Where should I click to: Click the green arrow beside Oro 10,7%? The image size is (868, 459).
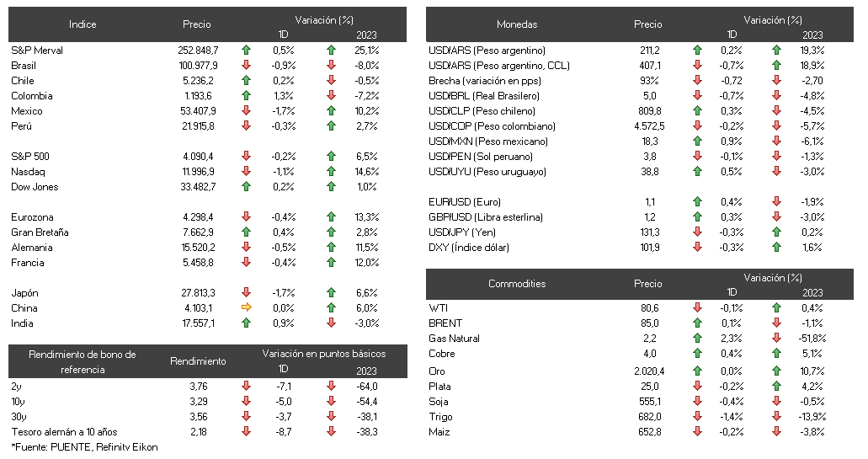coord(777,371)
